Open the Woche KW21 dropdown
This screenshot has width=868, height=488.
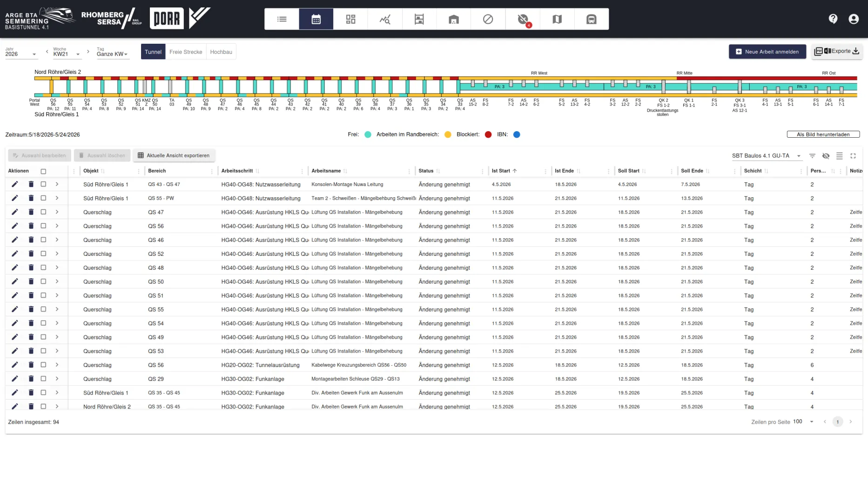click(67, 53)
